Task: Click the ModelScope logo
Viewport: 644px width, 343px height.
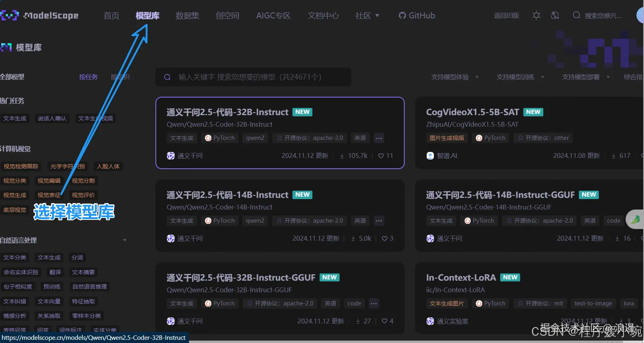Action: pos(39,16)
